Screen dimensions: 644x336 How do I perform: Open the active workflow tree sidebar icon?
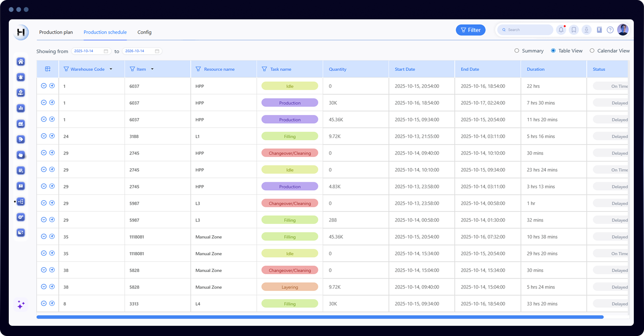[x=21, y=201]
